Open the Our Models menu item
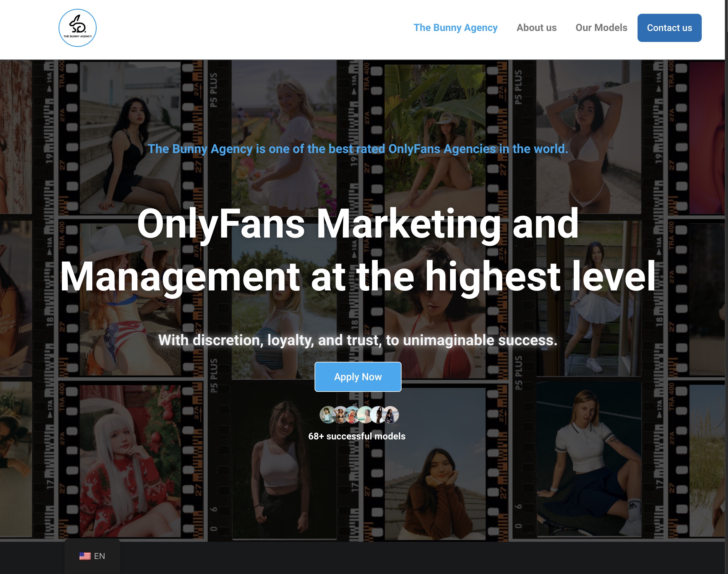Viewport: 728px width, 574px height. pyautogui.click(x=601, y=28)
